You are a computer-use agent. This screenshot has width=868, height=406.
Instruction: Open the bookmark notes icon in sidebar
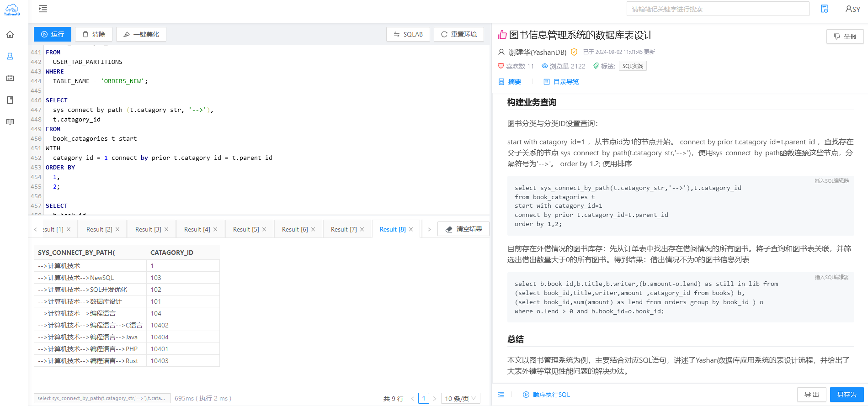pos(10,100)
